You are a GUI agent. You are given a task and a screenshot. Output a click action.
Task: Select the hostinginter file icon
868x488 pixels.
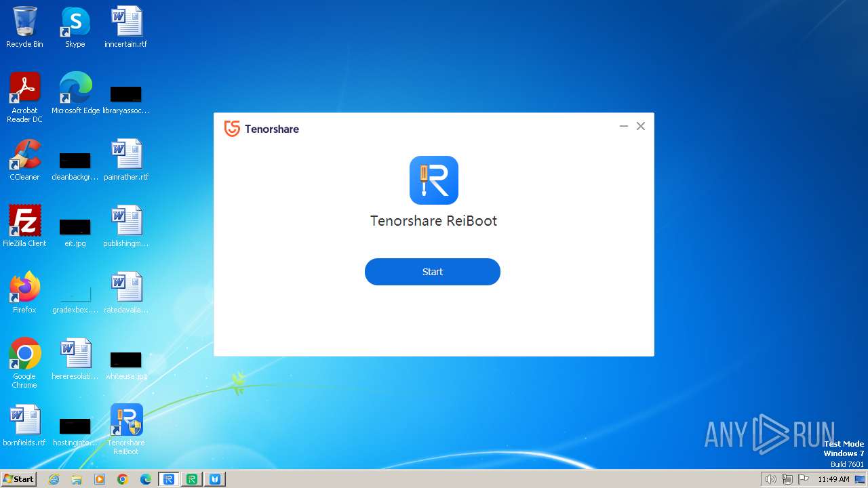pyautogui.click(x=75, y=431)
